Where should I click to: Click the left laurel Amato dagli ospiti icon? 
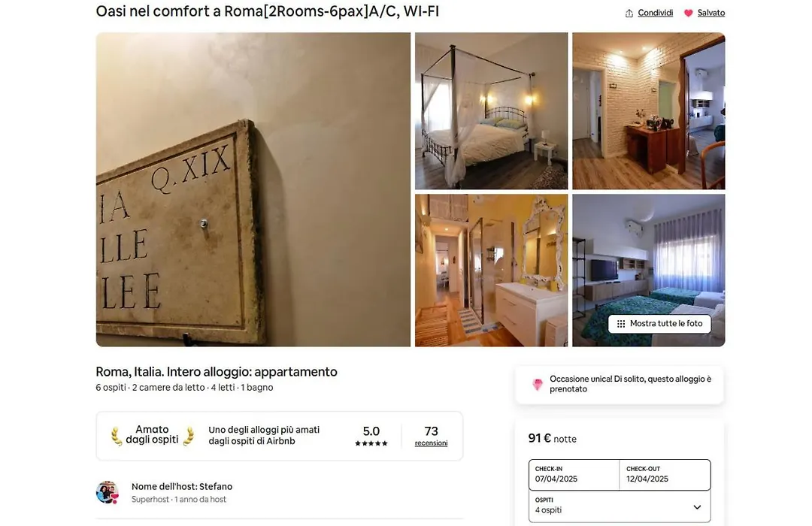pos(117,436)
